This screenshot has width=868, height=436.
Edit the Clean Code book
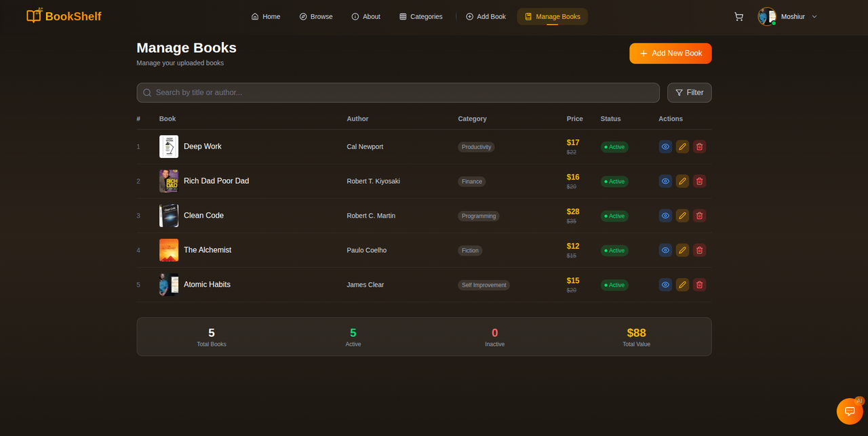(x=682, y=216)
